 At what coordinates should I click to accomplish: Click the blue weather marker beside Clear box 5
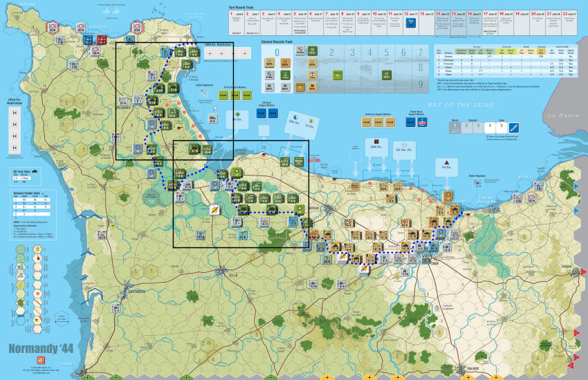click(513, 128)
